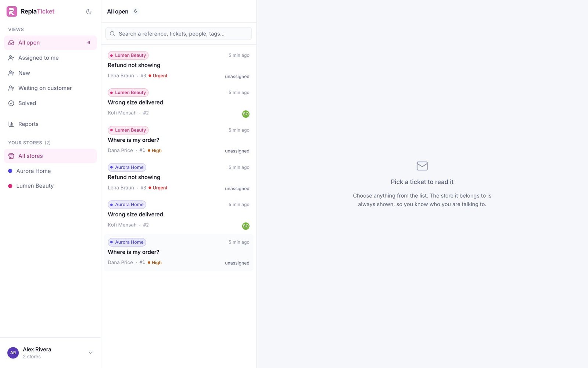The height and width of the screenshot is (368, 588).
Task: Click the Lumen Beauty store color dot
Action: click(x=10, y=186)
